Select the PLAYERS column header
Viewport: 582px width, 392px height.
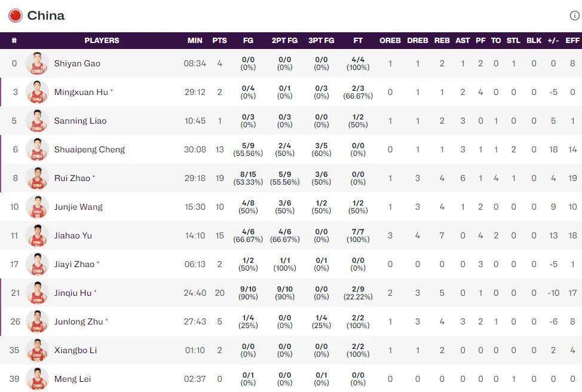102,41
